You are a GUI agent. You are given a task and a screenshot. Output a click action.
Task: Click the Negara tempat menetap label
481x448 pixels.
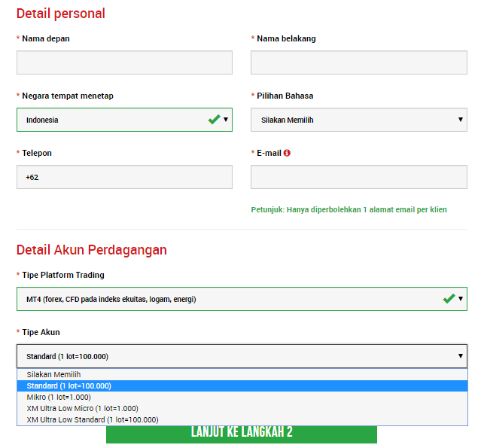coord(68,96)
